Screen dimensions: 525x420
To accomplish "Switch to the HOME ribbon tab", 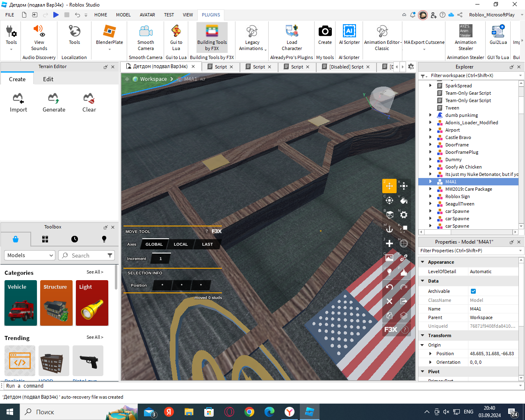I will [100, 15].
